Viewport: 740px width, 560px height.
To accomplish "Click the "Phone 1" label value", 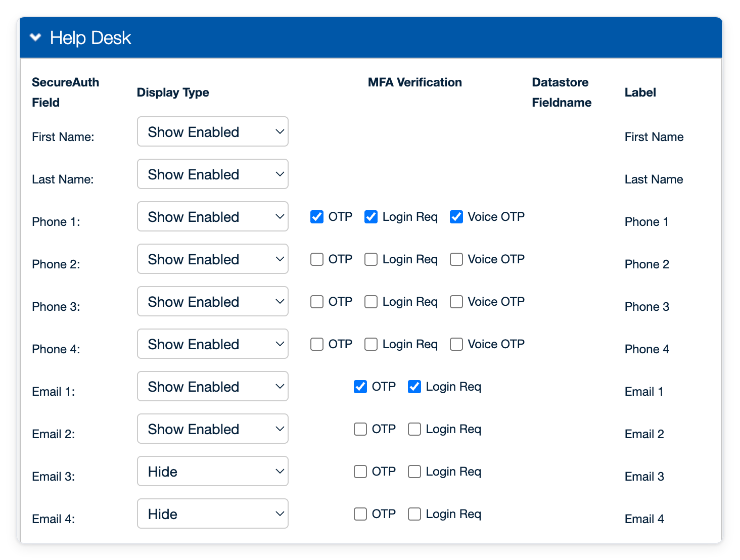I will click(x=646, y=222).
